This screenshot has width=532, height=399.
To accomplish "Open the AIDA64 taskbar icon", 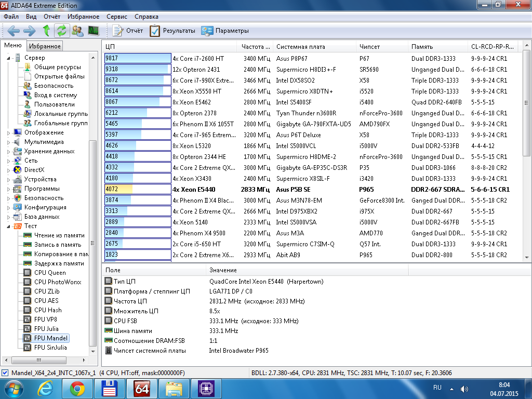I will click(142, 389).
